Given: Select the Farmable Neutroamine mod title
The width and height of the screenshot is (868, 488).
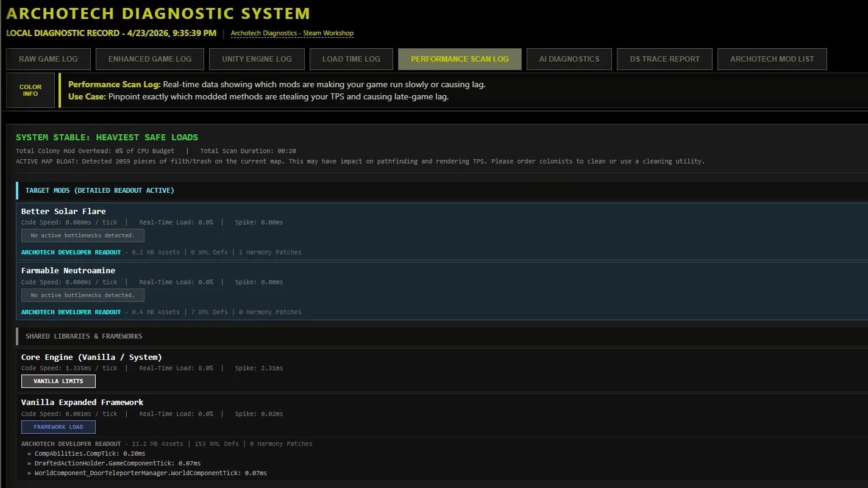Looking at the screenshot, I should click(68, 270).
